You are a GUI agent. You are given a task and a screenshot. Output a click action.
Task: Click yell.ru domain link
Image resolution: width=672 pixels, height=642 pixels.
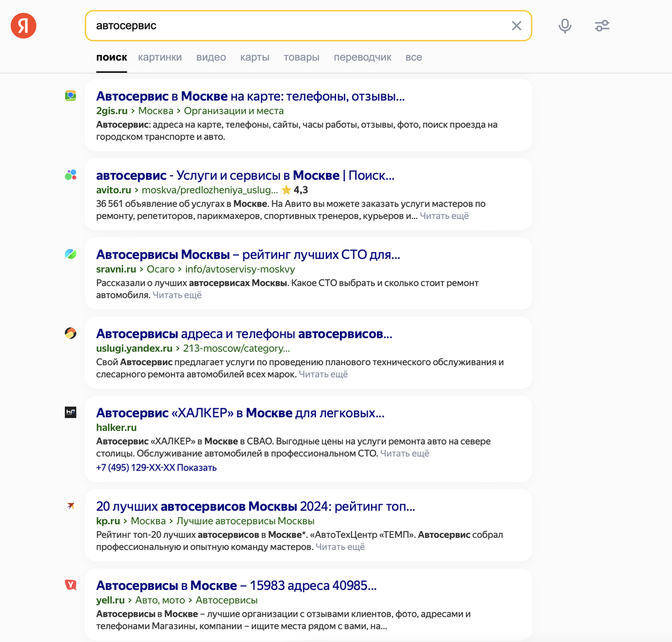[x=110, y=599]
